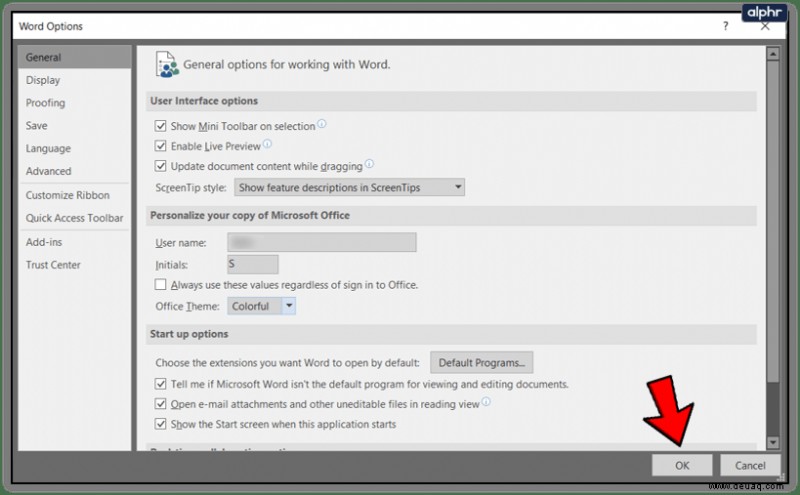
Task: Open the ScreenTip style dropdown
Action: pyautogui.click(x=349, y=187)
